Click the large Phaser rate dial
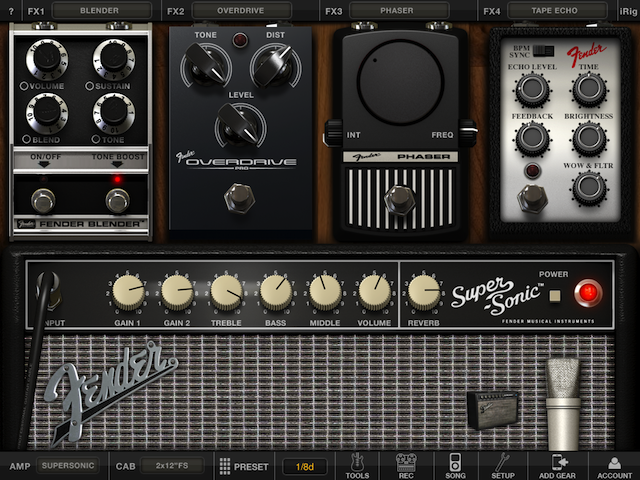640x480 pixels. click(x=400, y=82)
